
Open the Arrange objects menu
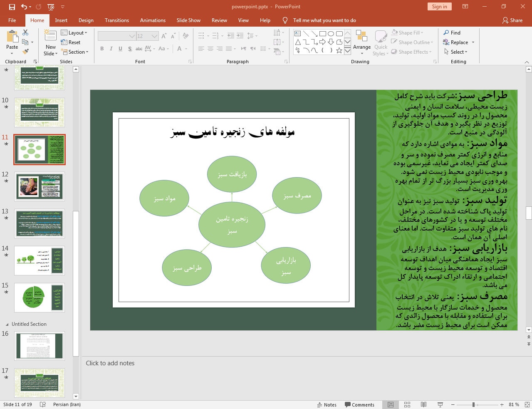362,43
